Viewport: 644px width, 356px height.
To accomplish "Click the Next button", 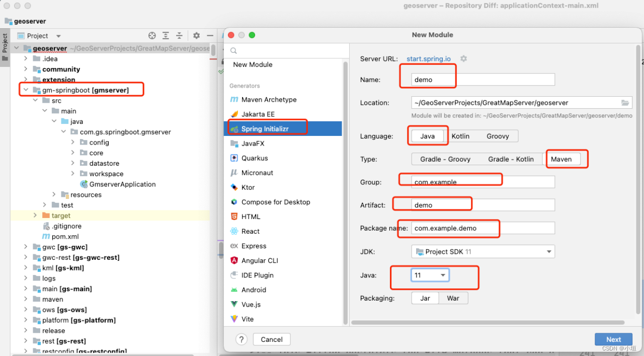I will pyautogui.click(x=613, y=339).
